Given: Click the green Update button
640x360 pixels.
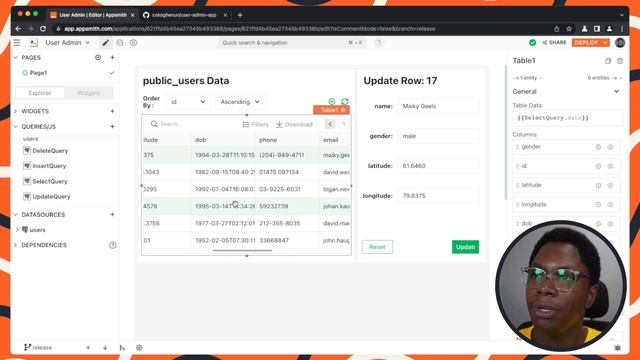Looking at the screenshot, I should tap(465, 247).
